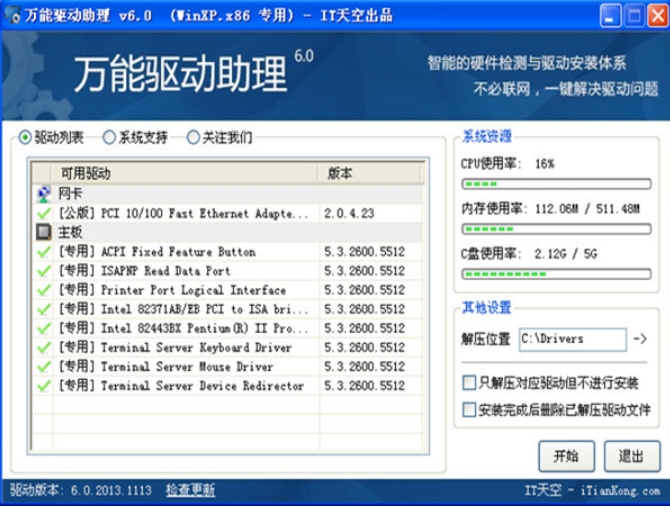This screenshot has width=670, height=508.
Task: Minimize the window using title bar button
Action: coord(610,16)
